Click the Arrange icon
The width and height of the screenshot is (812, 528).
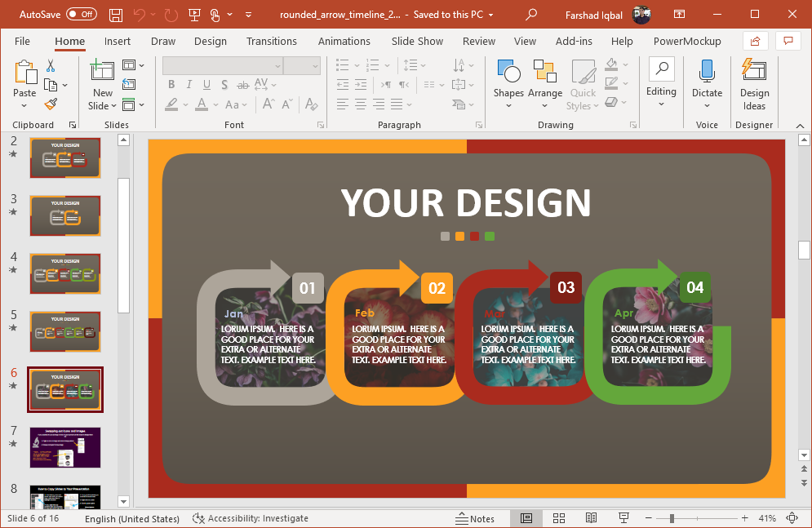545,71
